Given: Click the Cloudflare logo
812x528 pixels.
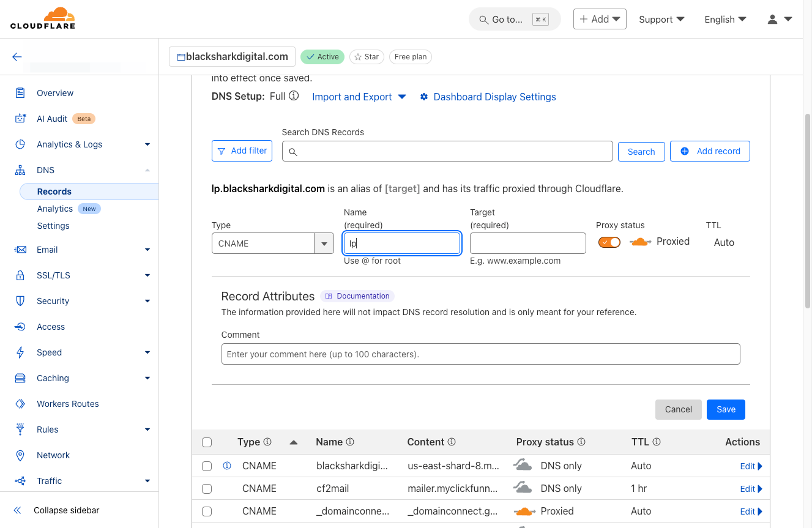Looking at the screenshot, I should point(43,18).
